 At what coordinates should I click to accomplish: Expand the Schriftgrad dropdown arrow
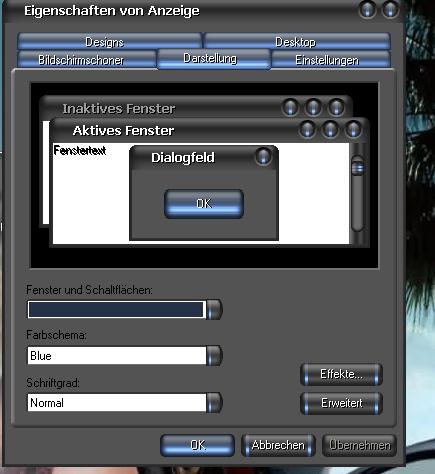tap(214, 402)
